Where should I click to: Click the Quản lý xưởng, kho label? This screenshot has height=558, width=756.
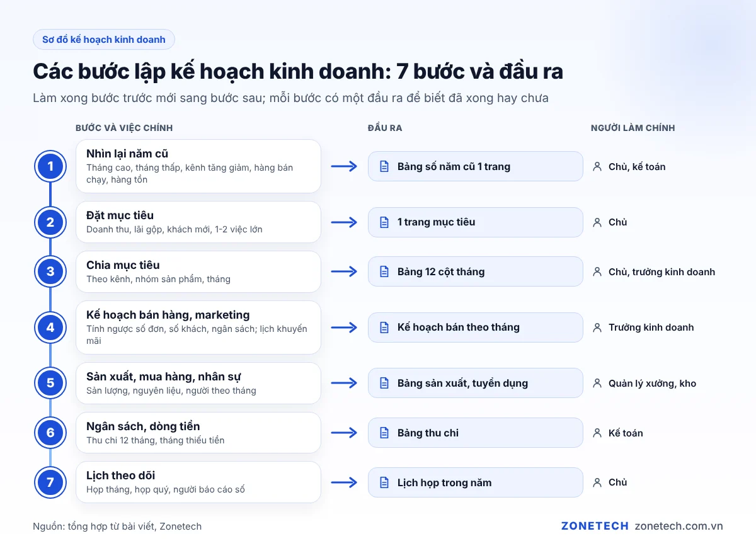(x=652, y=383)
